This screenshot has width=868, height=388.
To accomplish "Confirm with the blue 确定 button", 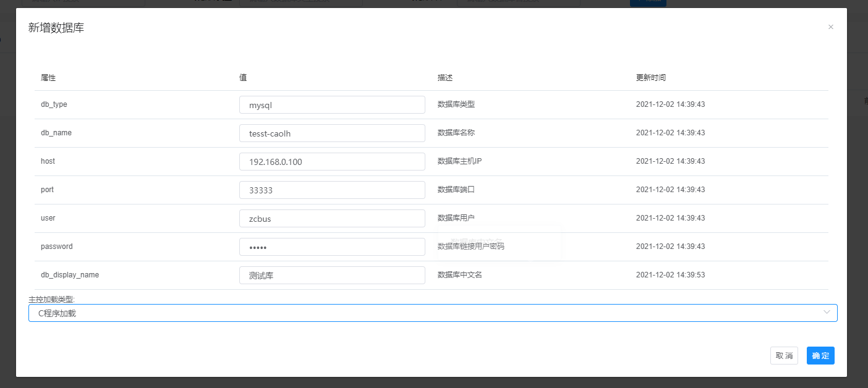I will 820,356.
